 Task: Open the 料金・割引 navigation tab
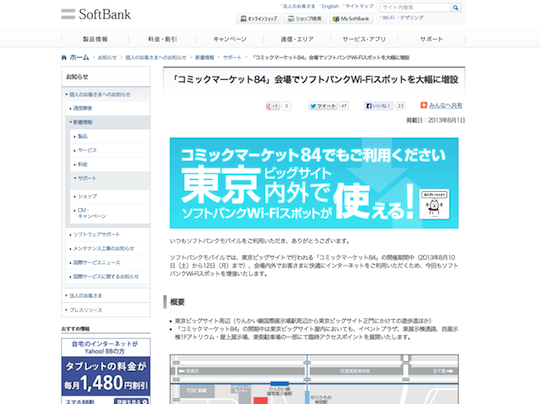click(x=163, y=39)
